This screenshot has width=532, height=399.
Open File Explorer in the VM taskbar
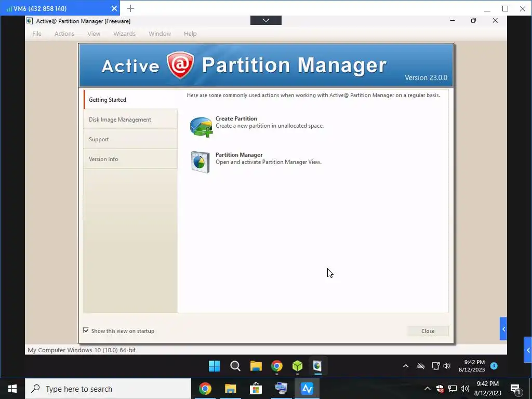coord(256,366)
